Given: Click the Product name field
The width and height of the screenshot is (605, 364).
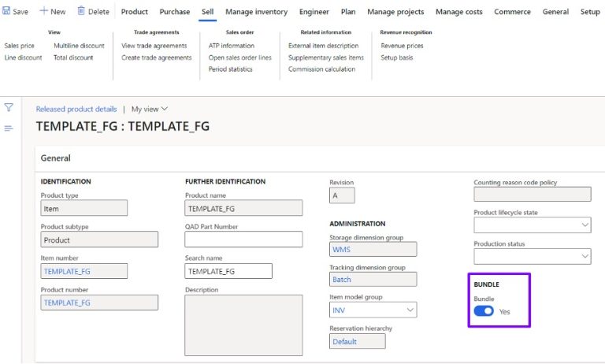Looking at the screenshot, I should [243, 208].
